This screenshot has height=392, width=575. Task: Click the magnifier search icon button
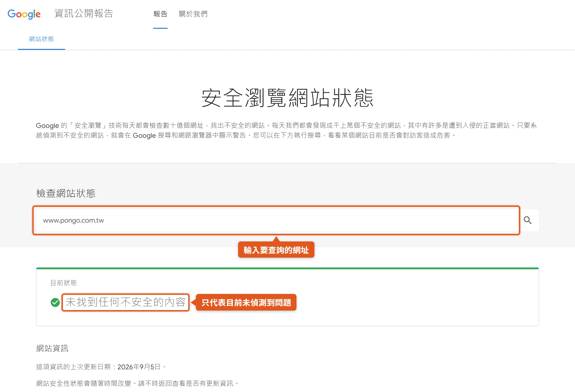click(527, 220)
